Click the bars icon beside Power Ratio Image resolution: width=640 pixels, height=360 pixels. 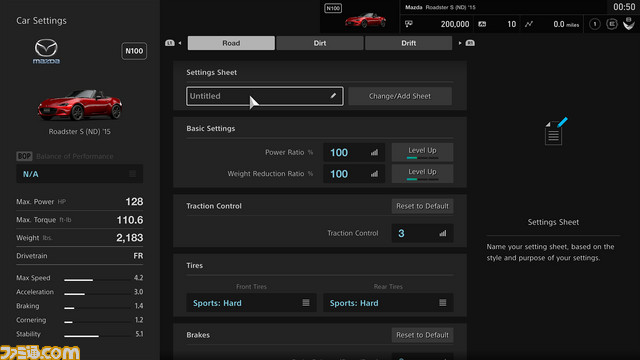click(x=374, y=152)
